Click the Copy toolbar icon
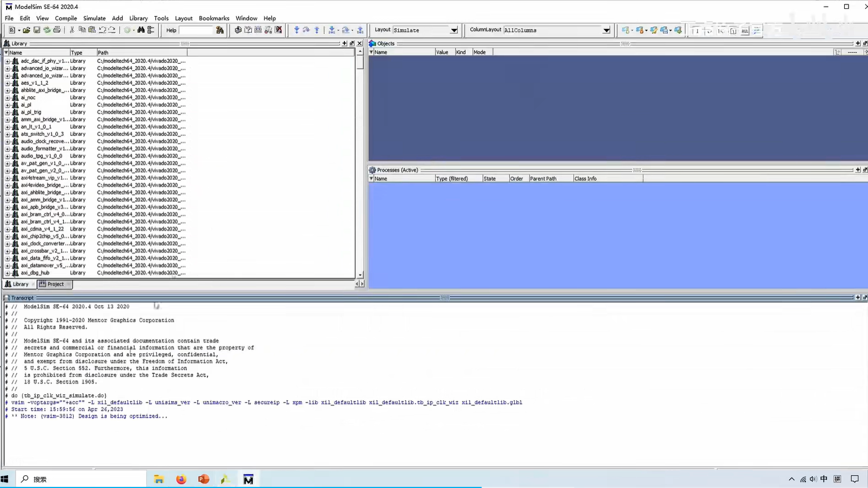Screen dimensions: 868x488 (82, 30)
